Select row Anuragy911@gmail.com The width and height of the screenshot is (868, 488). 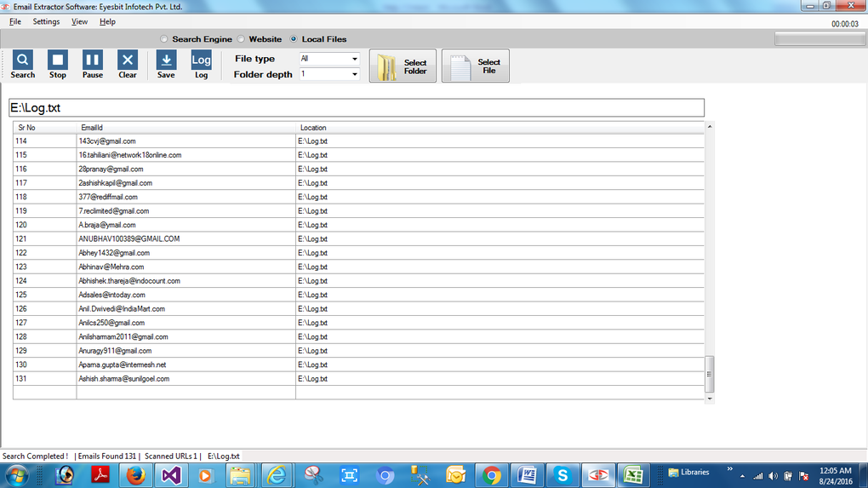click(359, 351)
